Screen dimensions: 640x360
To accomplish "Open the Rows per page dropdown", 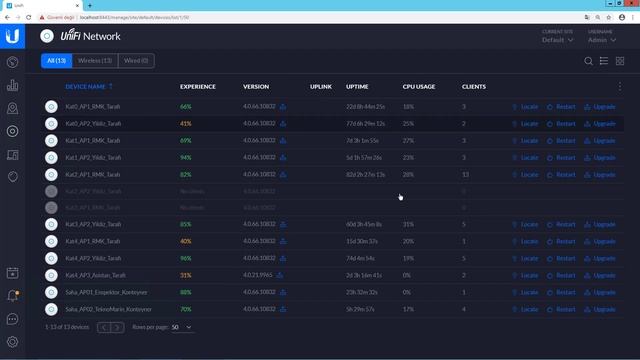I will (x=182, y=327).
